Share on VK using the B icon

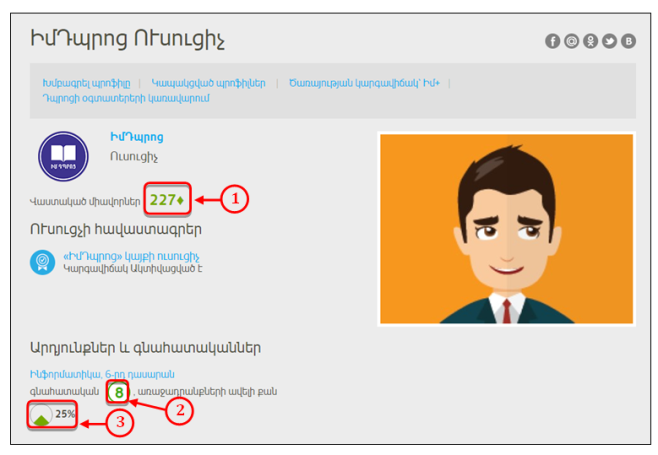tap(628, 41)
